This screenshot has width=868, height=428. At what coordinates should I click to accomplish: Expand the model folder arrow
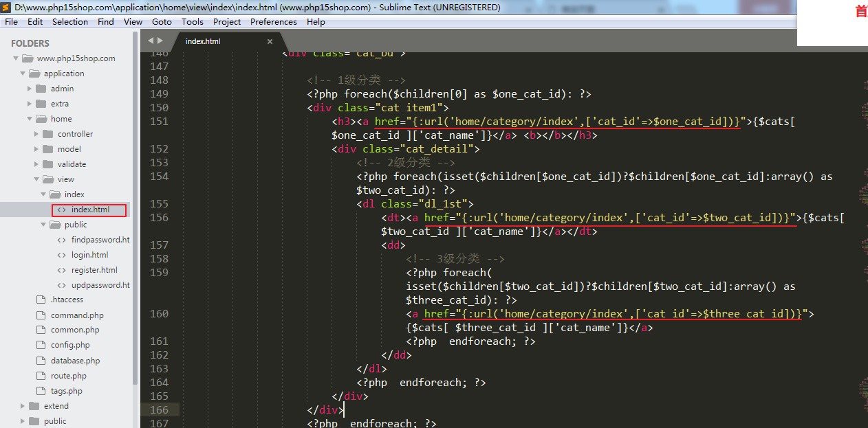[x=37, y=149]
